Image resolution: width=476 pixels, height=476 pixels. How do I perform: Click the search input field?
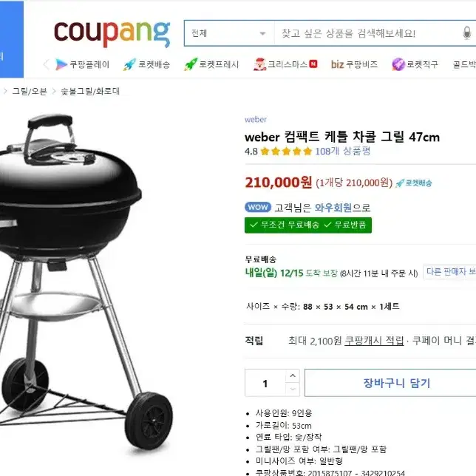click(367, 33)
